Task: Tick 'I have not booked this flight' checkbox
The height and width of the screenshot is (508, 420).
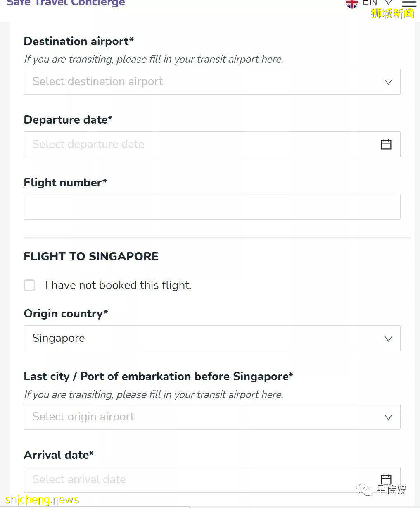Action: click(29, 285)
